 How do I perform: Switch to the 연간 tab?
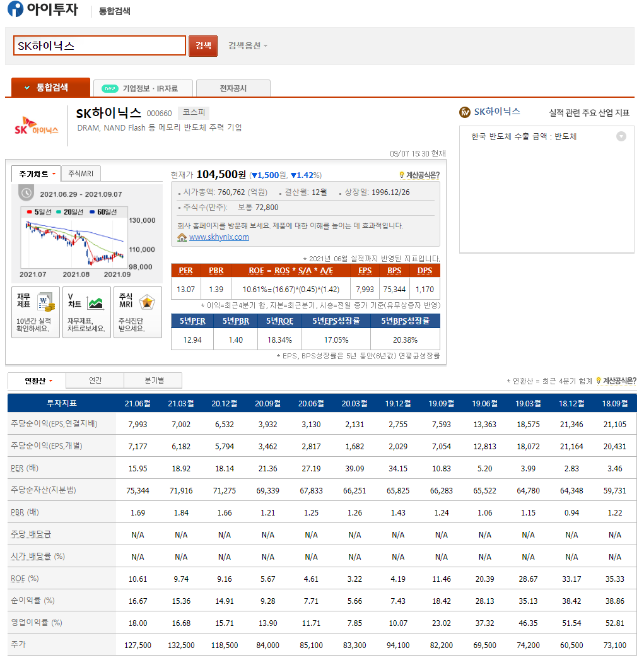tap(95, 380)
